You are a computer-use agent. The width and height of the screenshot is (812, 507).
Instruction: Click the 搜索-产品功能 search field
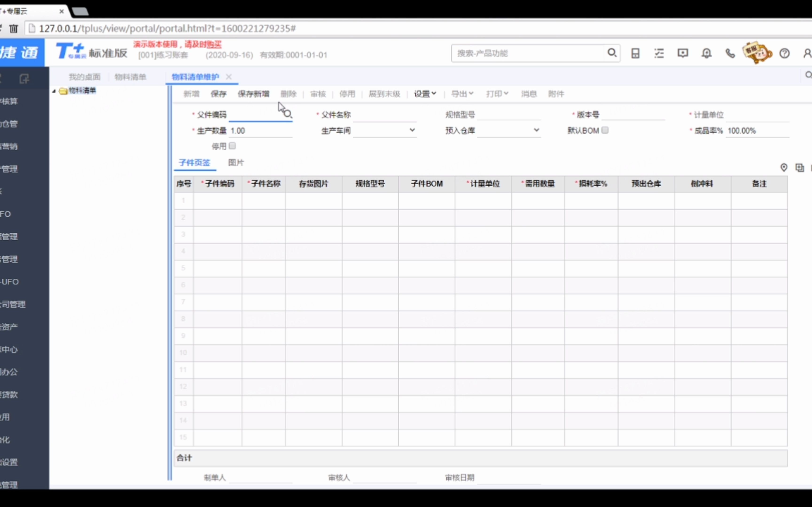coord(527,53)
